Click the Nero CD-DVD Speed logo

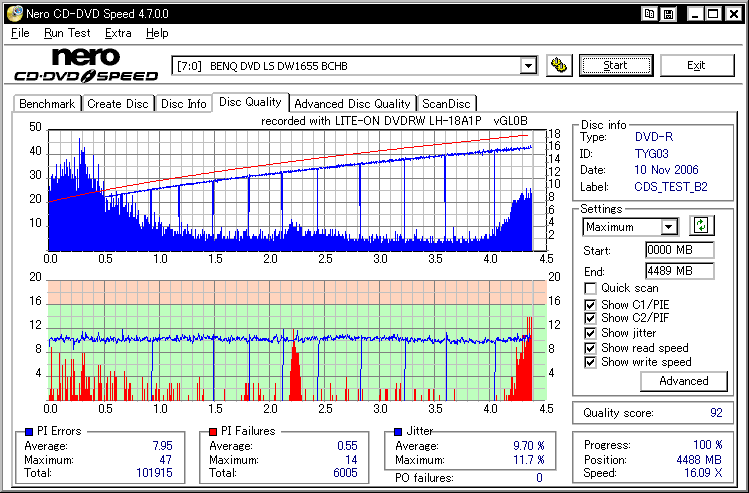coord(86,65)
